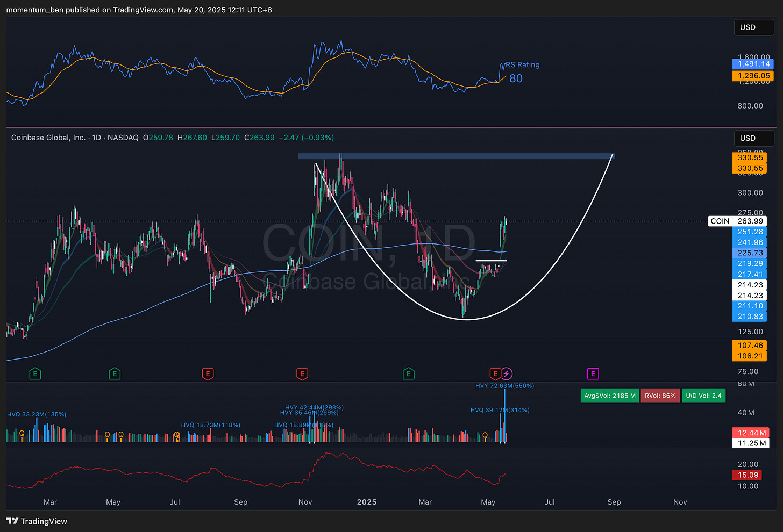The image size is (783, 532).
Task: Click the HVQ 18.73M(118%) volume annotation
Action: click(210, 425)
